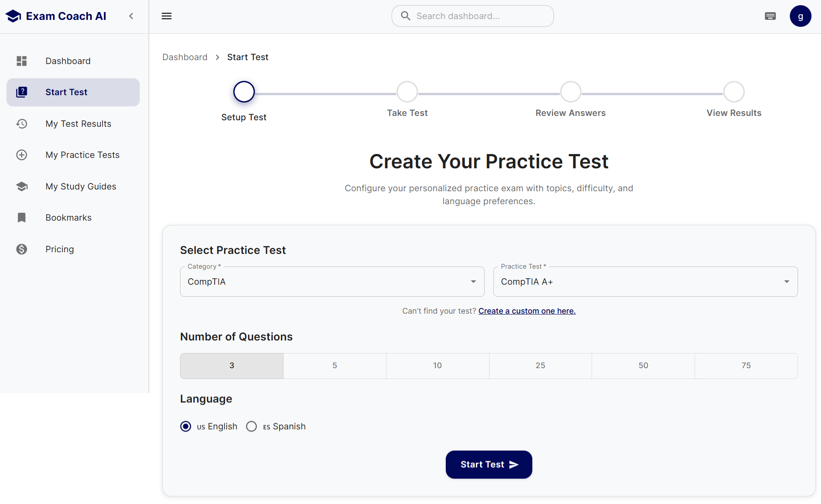Click the Exam Coach AI graduation cap logo
Viewport: 821px width, 504px height.
pos(13,16)
